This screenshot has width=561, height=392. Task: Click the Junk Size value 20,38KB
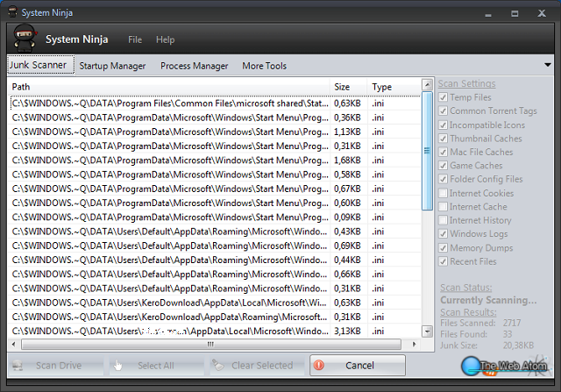tap(518, 346)
